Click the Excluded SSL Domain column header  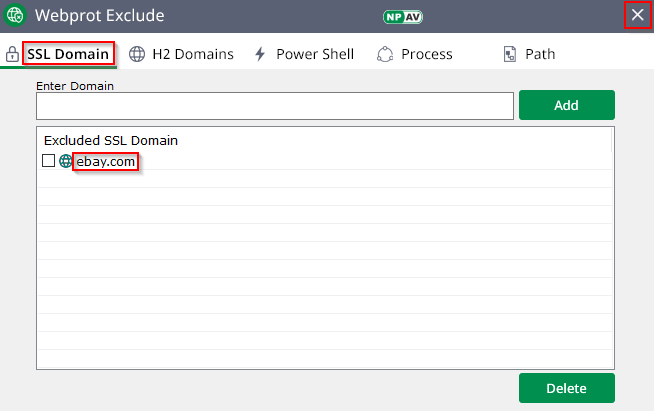111,141
